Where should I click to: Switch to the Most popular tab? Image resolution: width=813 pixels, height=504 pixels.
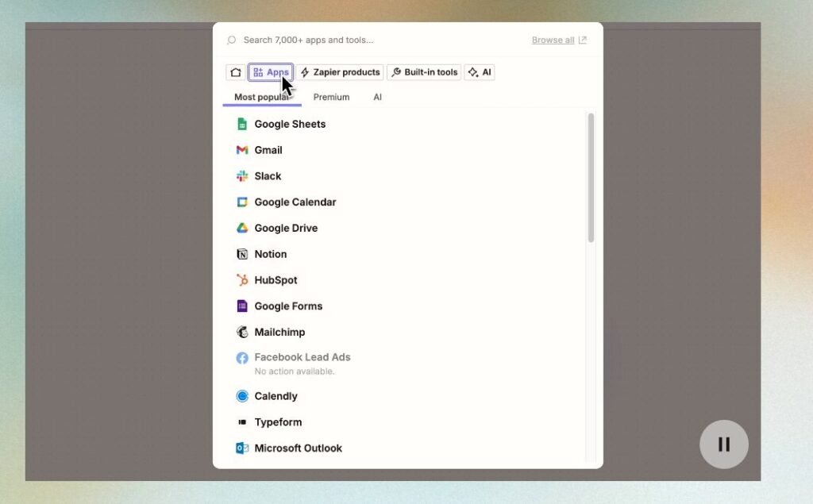[x=262, y=97]
